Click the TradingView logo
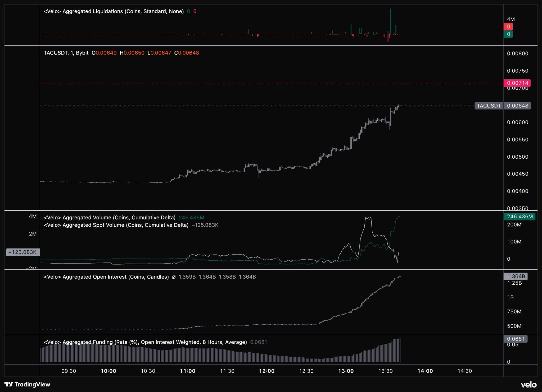The height and width of the screenshot is (392, 542). tap(27, 384)
